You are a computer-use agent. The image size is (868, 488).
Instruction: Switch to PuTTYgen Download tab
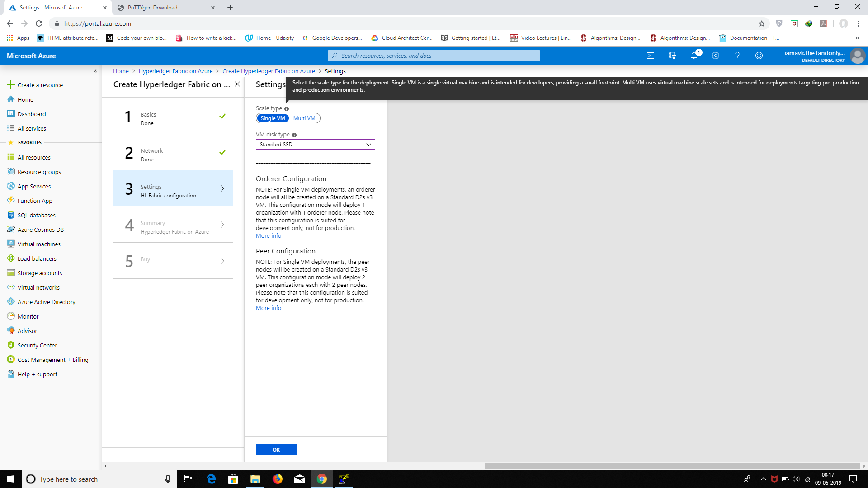tap(152, 8)
